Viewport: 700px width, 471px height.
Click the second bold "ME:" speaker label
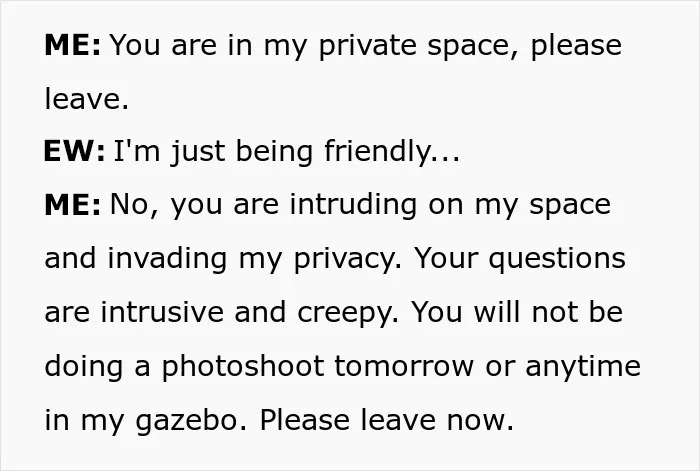click(72, 205)
